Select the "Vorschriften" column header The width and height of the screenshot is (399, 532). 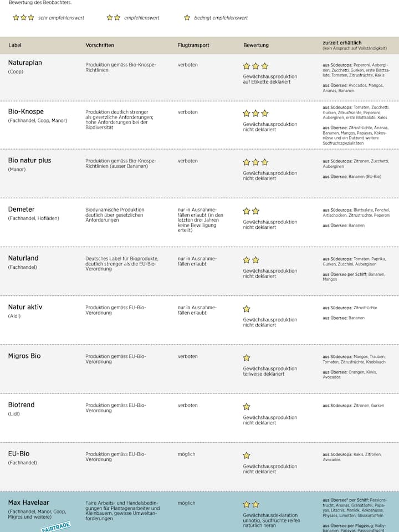point(100,45)
